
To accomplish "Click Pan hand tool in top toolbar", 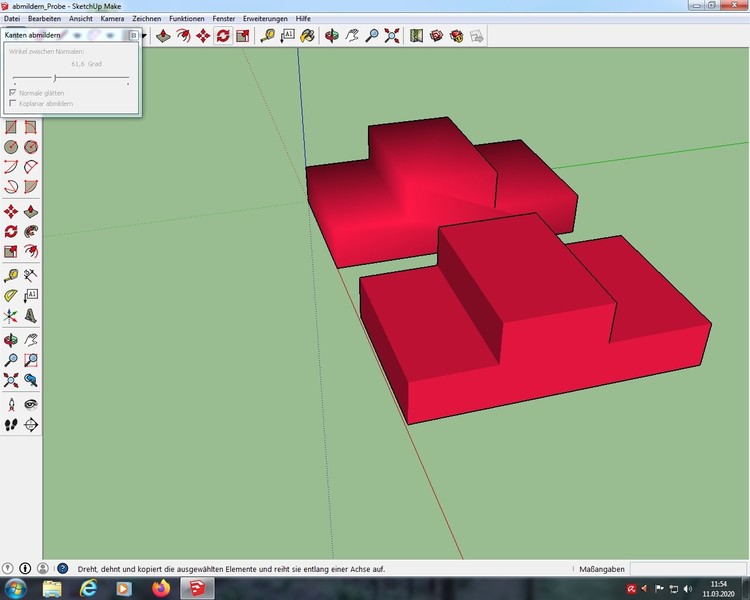I will (x=352, y=36).
